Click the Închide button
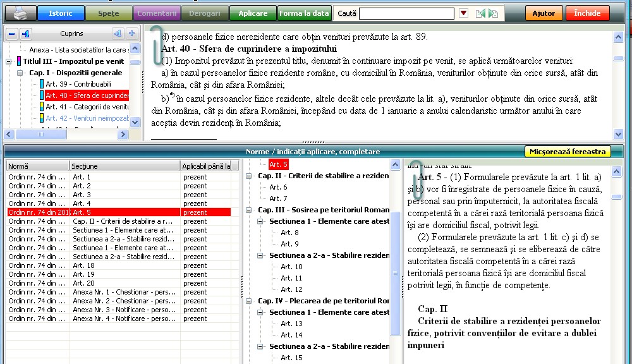Screen dimensions: 632x364 click(587, 13)
